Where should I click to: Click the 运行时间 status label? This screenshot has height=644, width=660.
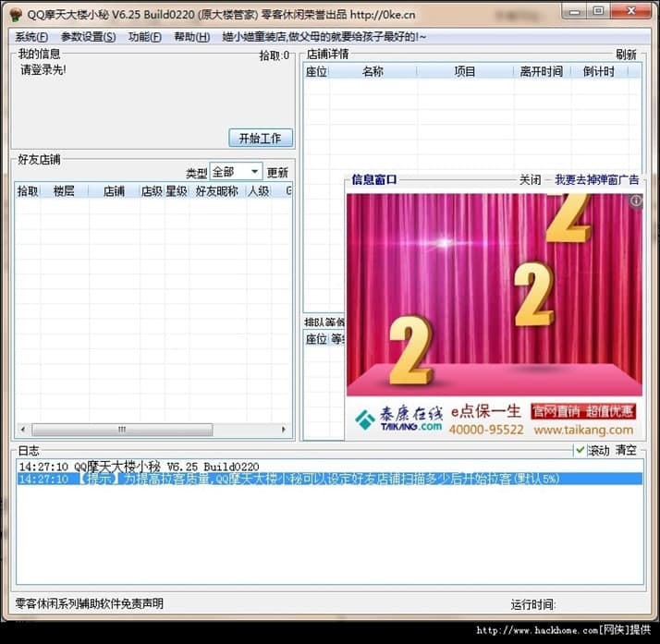click(x=533, y=604)
